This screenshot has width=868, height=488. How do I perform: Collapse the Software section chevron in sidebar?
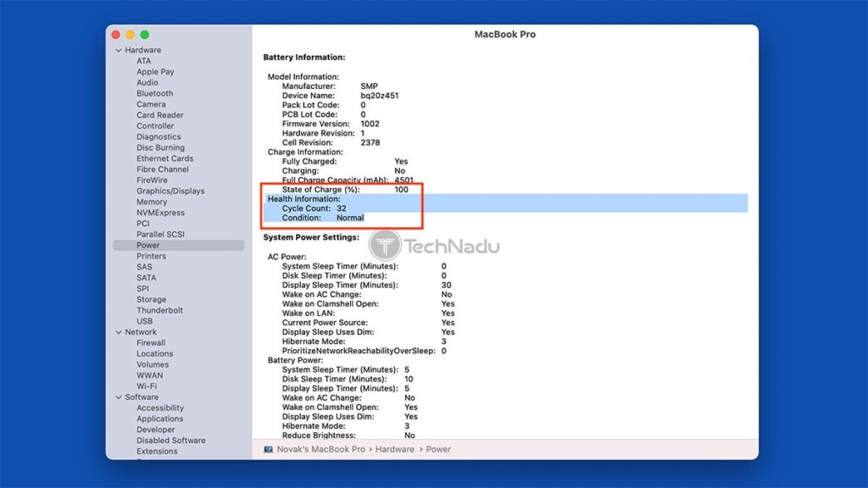pos(119,397)
